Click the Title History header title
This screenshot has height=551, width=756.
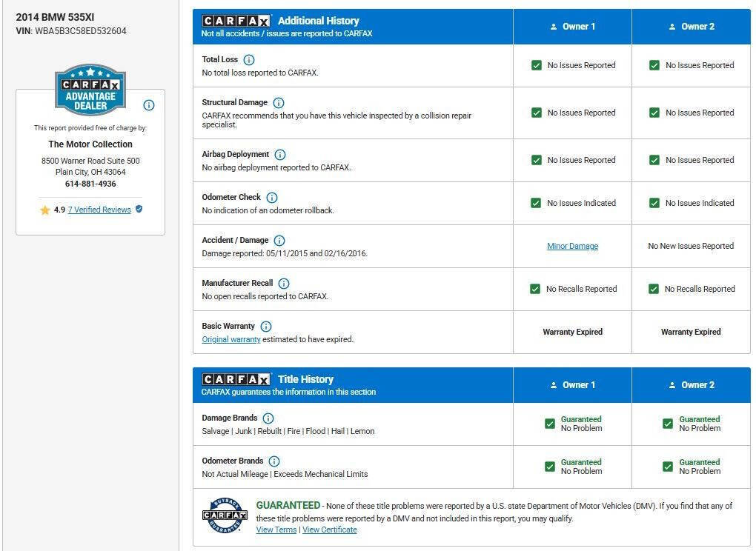[x=305, y=379]
